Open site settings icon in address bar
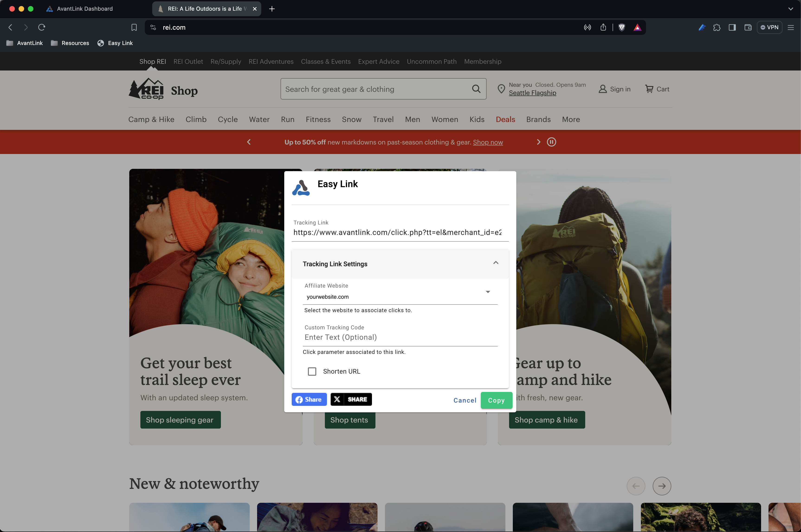The image size is (801, 532). pos(153,28)
